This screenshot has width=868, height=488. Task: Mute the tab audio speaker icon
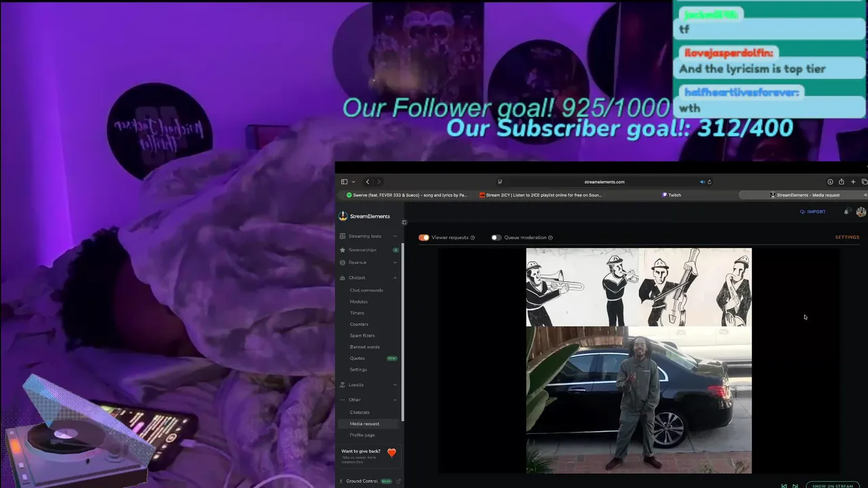[x=702, y=182]
